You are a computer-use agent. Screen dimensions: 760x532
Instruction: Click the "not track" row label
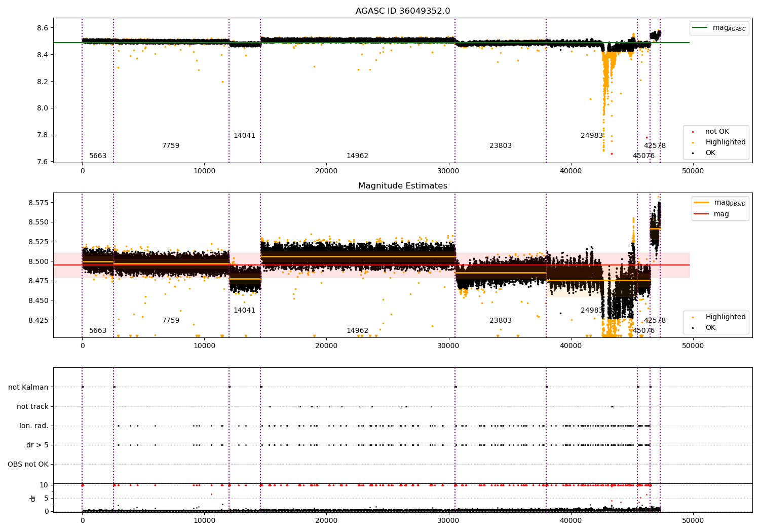tap(32, 407)
